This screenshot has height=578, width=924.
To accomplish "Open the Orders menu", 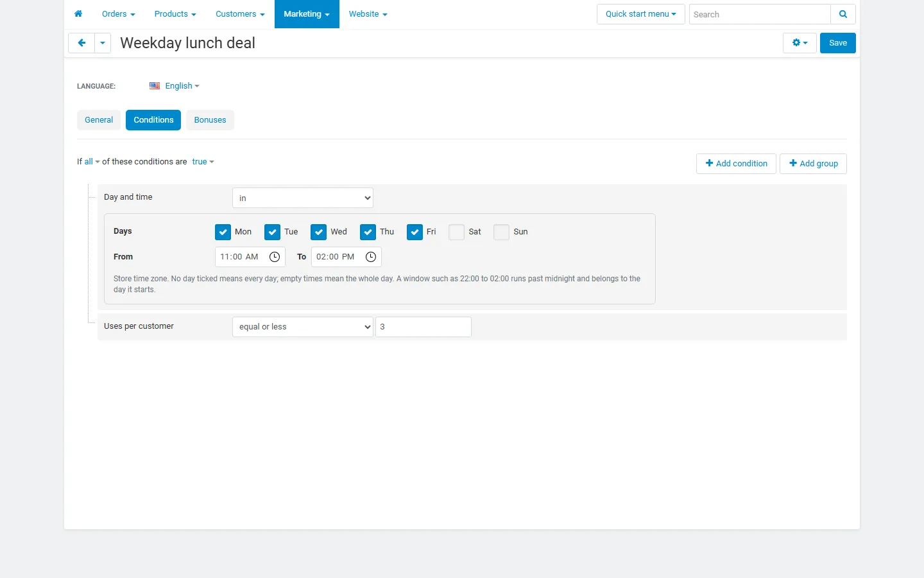I will pyautogui.click(x=119, y=14).
